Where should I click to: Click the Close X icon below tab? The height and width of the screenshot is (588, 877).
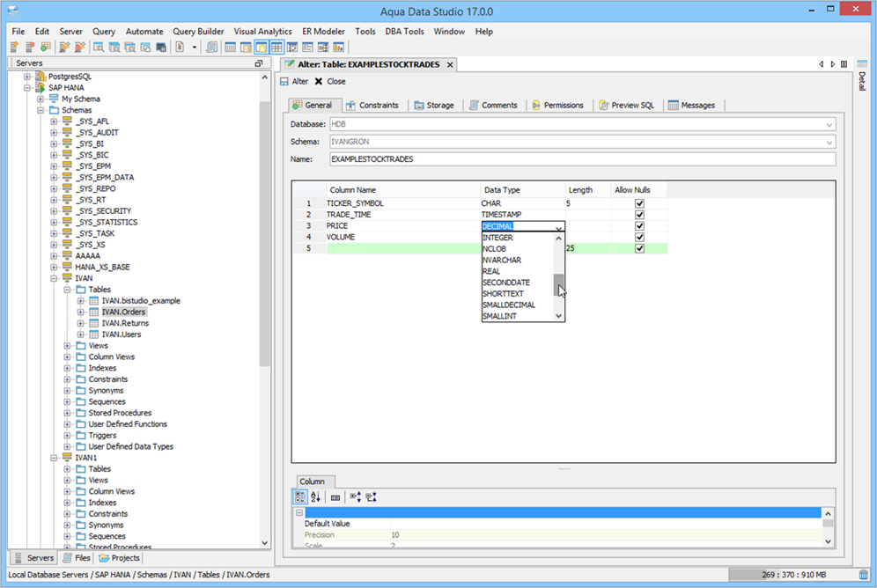pos(318,82)
